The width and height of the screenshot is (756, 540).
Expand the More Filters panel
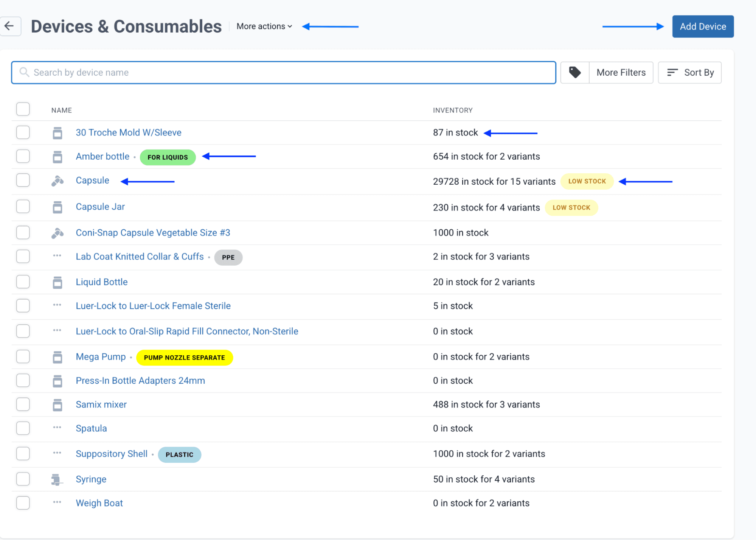pos(621,72)
